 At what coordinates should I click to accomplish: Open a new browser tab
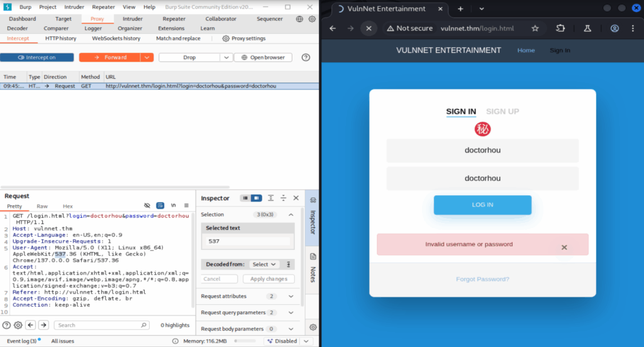[460, 9]
